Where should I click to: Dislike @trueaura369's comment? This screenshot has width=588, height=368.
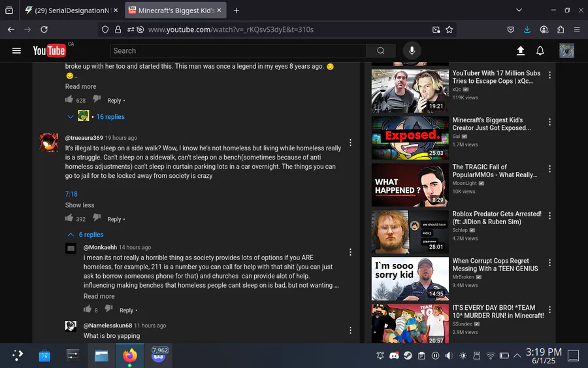click(x=97, y=218)
